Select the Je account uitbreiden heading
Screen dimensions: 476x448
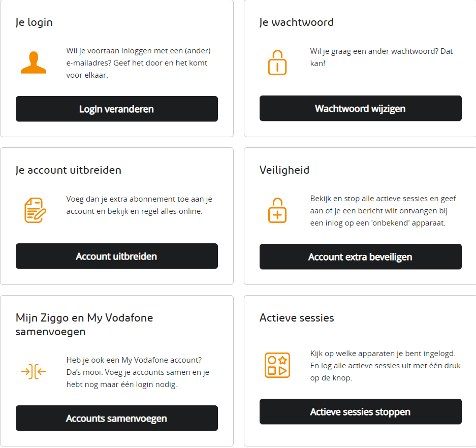69,170
